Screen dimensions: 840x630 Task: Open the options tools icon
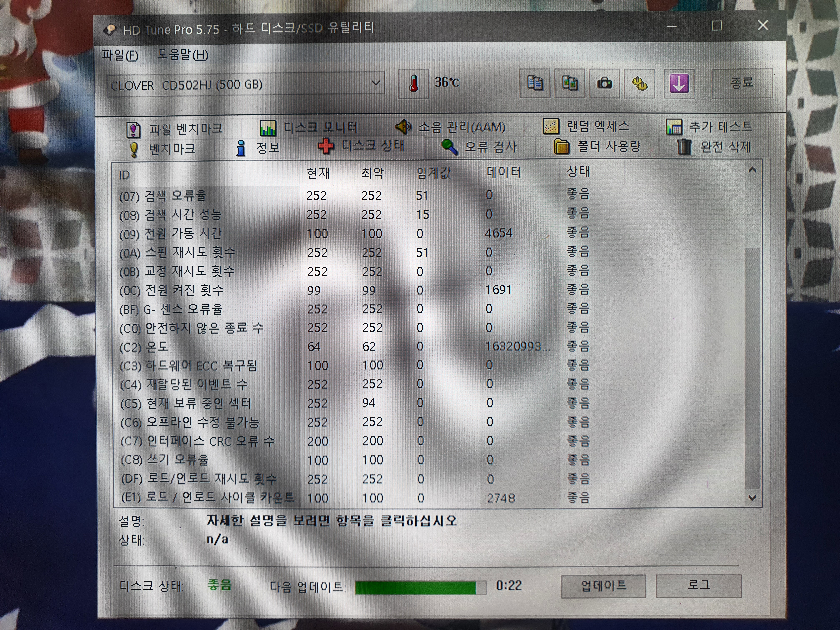tap(640, 83)
